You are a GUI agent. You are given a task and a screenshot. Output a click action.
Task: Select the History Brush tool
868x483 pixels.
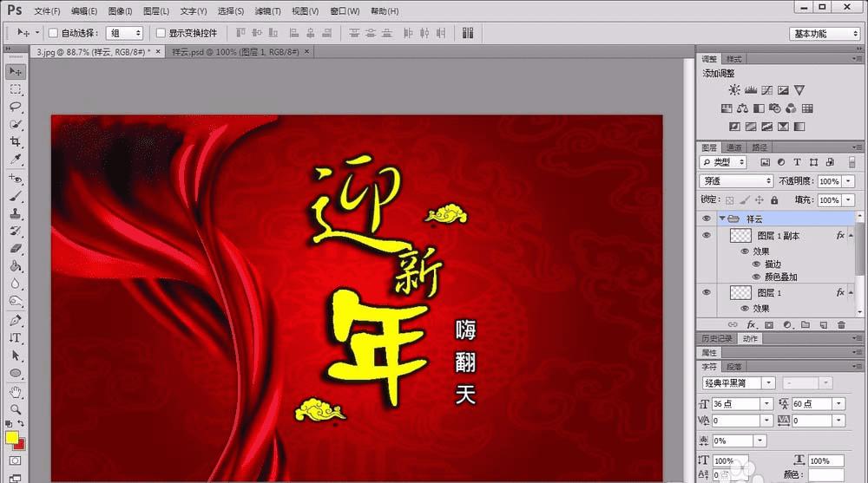pyautogui.click(x=16, y=232)
